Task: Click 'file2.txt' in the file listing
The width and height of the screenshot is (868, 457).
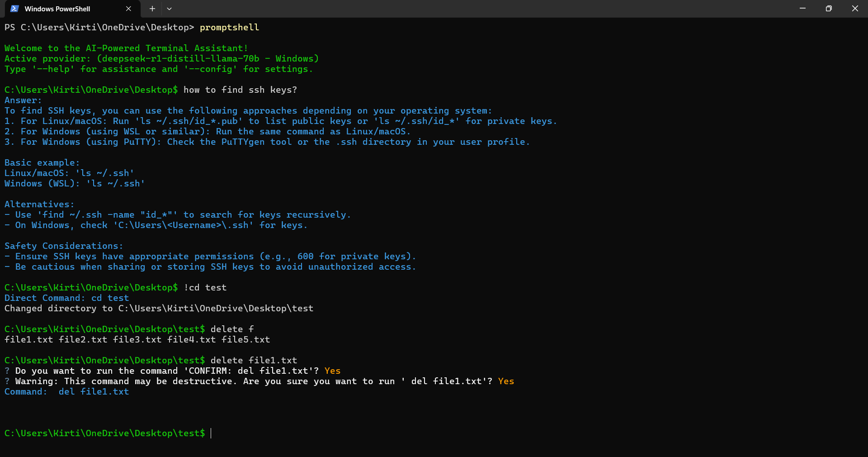Action: pyautogui.click(x=83, y=340)
